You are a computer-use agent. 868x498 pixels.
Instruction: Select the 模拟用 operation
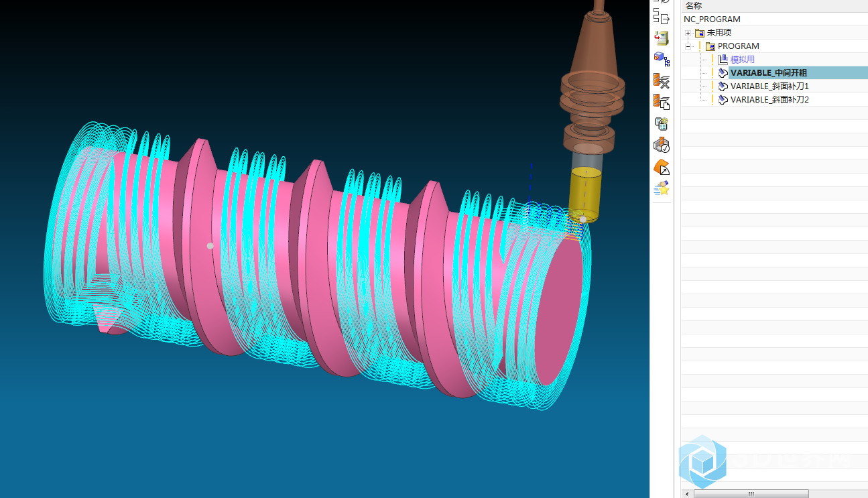pos(743,60)
